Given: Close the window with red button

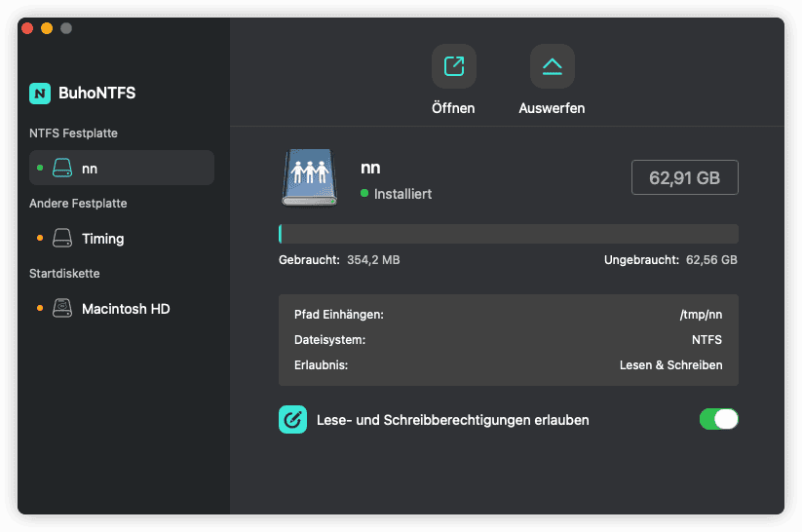Looking at the screenshot, I should 27,28.
